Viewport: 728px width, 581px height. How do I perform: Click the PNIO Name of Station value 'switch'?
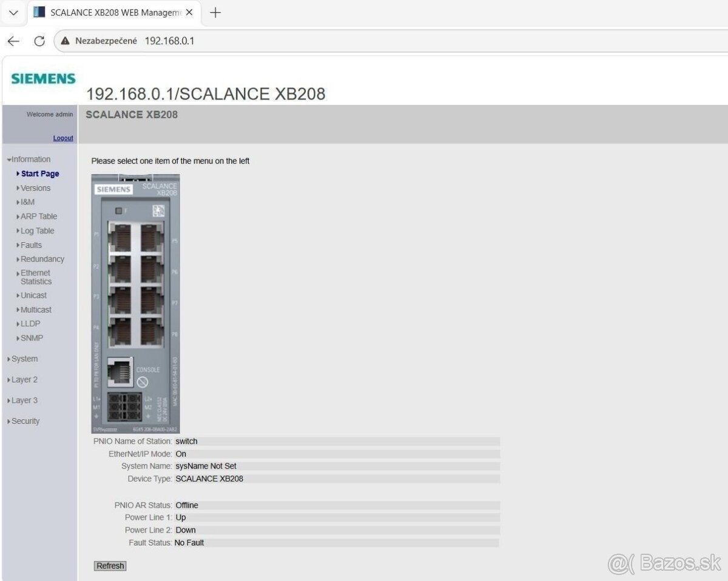click(x=186, y=442)
